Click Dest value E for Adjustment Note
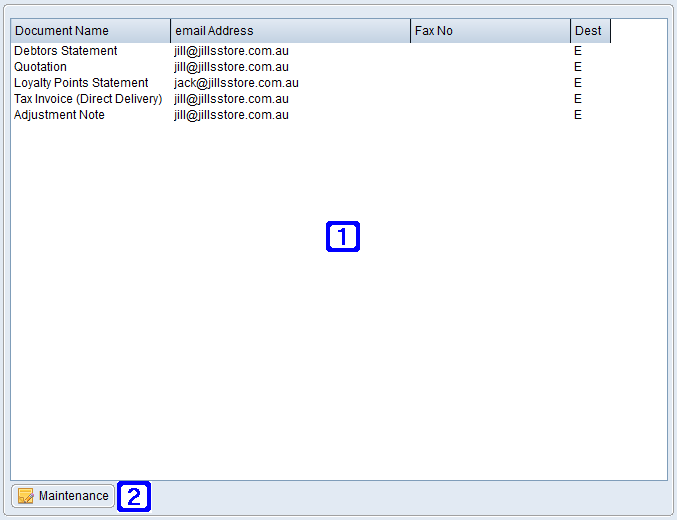 pyautogui.click(x=578, y=115)
